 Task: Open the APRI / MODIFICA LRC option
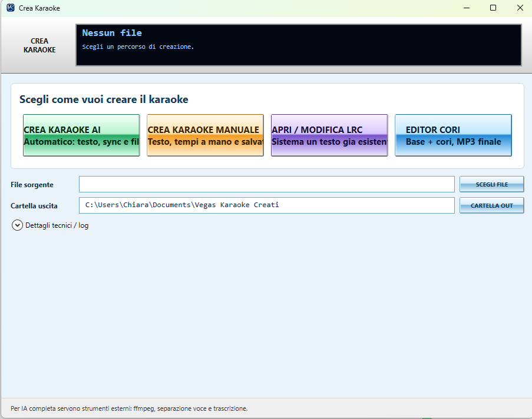(x=329, y=135)
